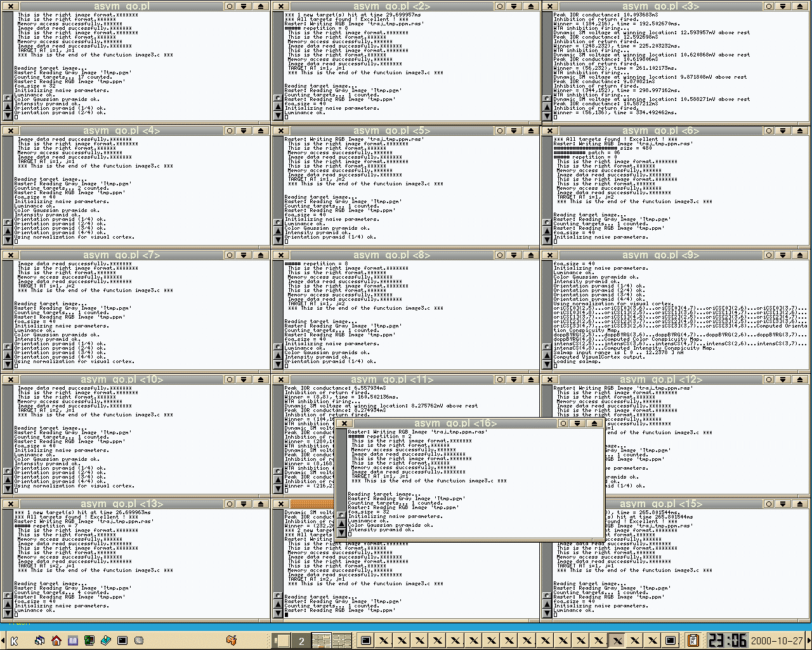Click the orange icon in the panel middle
The image size is (812, 650).
pos(231,640)
